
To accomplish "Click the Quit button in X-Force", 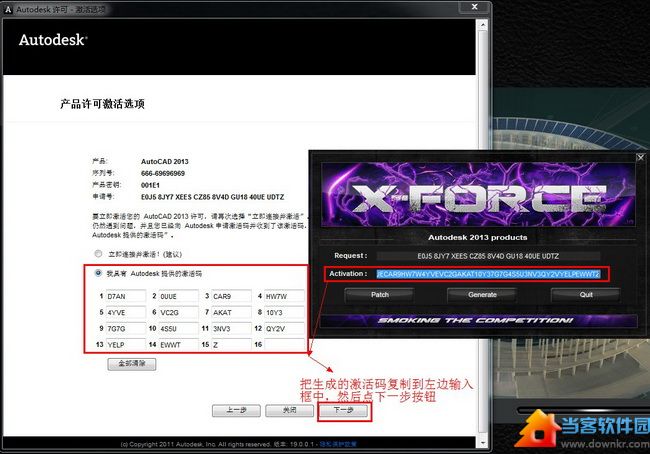I will 586,295.
